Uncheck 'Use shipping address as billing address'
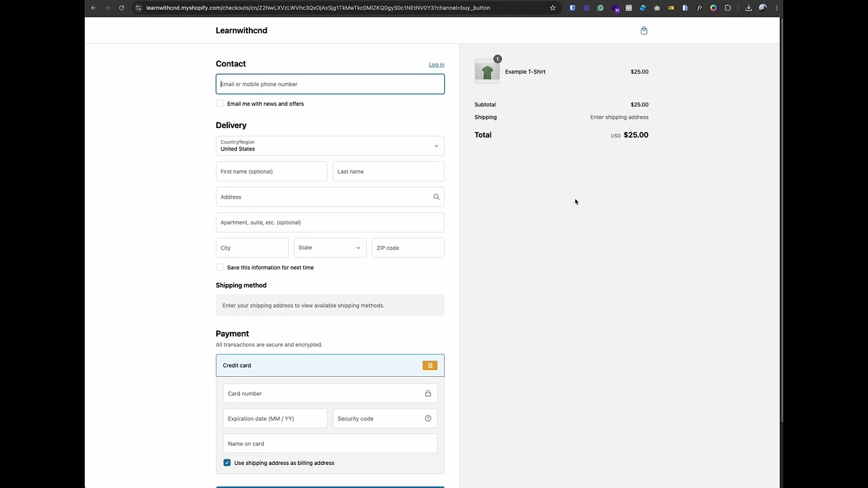 pyautogui.click(x=227, y=463)
